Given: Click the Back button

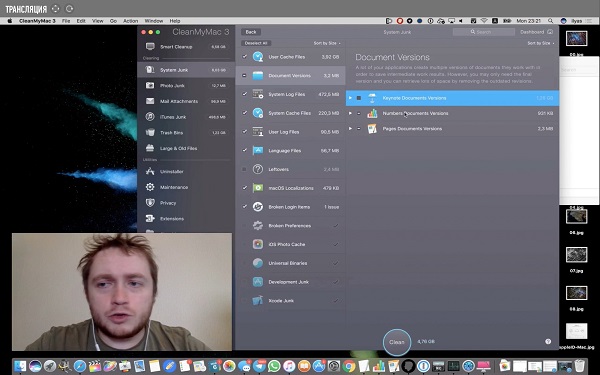Looking at the screenshot, I should pyautogui.click(x=251, y=32).
